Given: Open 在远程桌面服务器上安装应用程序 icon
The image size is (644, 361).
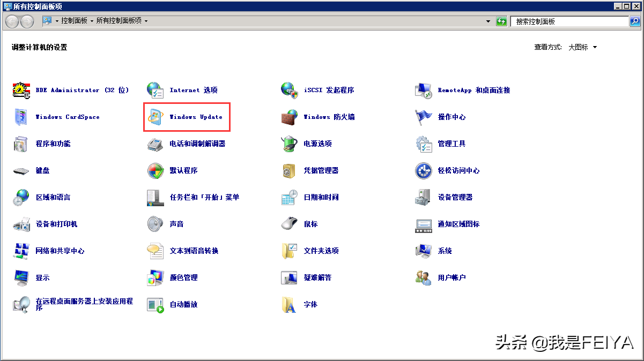Looking at the screenshot, I should pos(21,304).
